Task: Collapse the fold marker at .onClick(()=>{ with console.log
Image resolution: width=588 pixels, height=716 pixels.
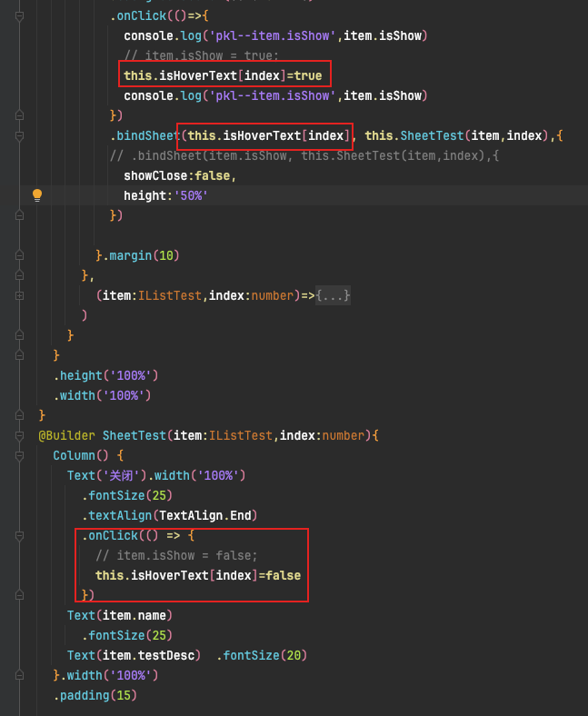Action: click(x=20, y=16)
